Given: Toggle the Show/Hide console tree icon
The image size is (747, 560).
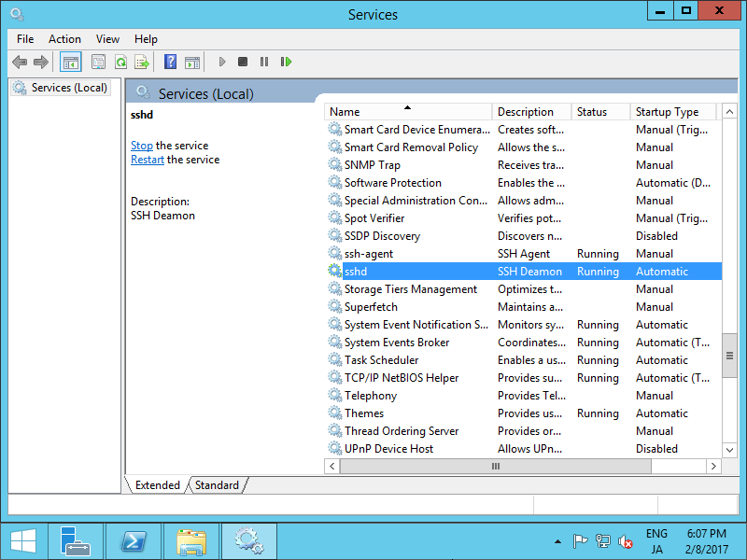Looking at the screenshot, I should pos(71,62).
